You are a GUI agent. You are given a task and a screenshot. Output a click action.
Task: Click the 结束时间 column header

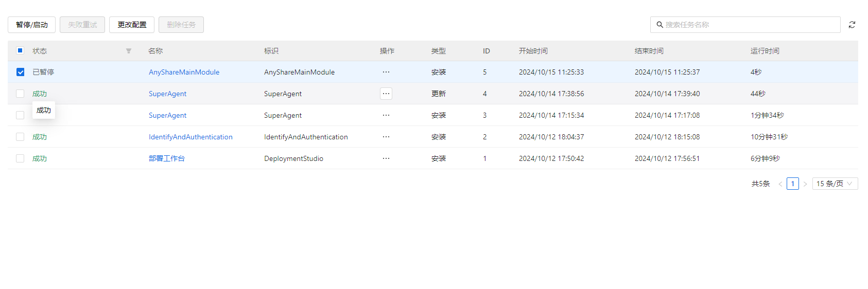pos(649,51)
